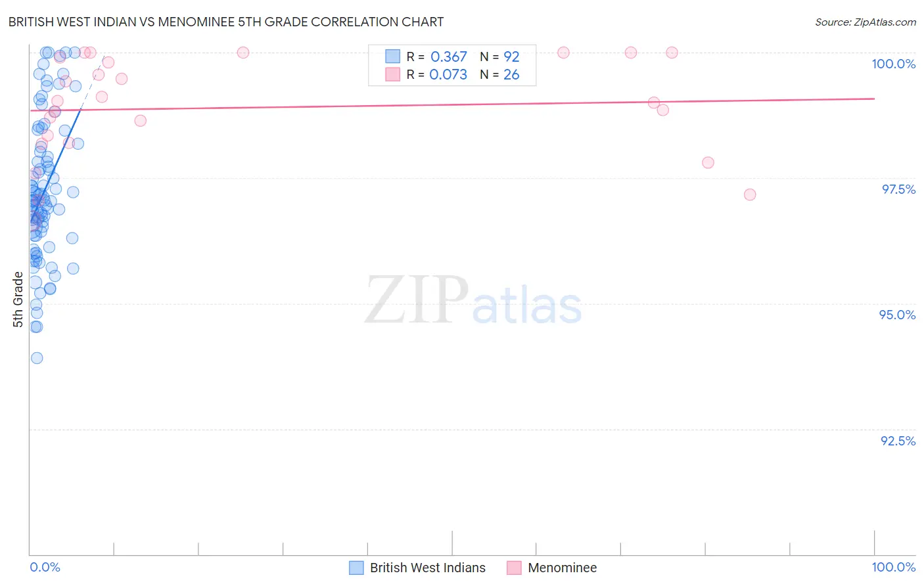Click the 0.0% x-axis label

(45, 567)
